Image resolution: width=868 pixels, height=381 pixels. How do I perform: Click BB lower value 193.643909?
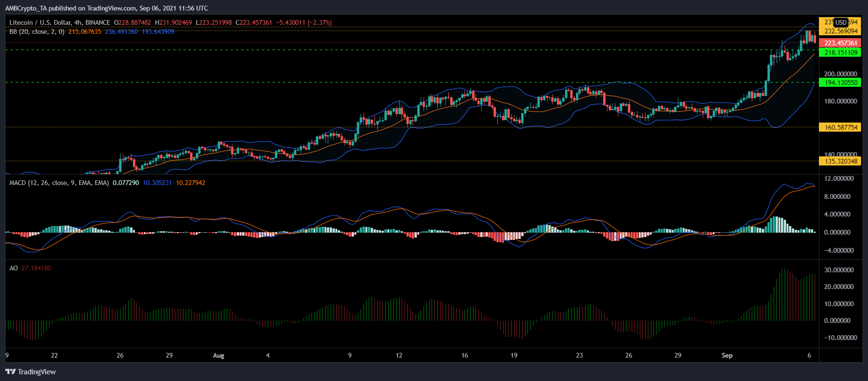(158, 31)
